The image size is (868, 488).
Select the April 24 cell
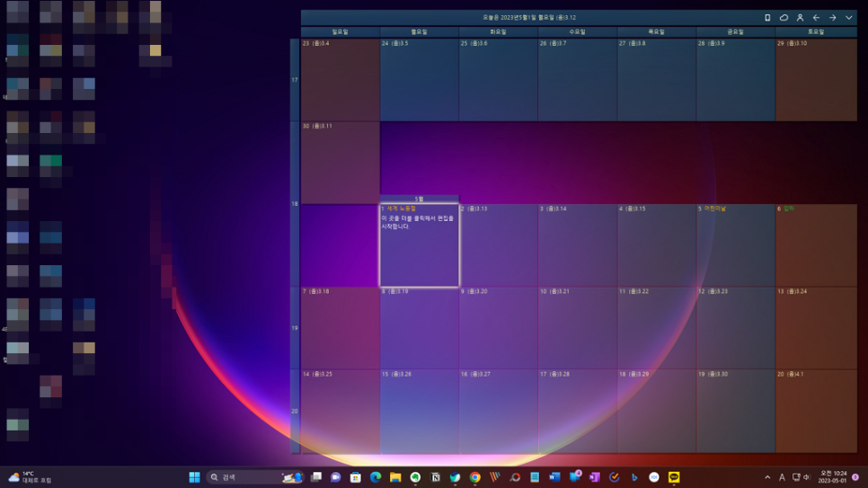coord(419,80)
